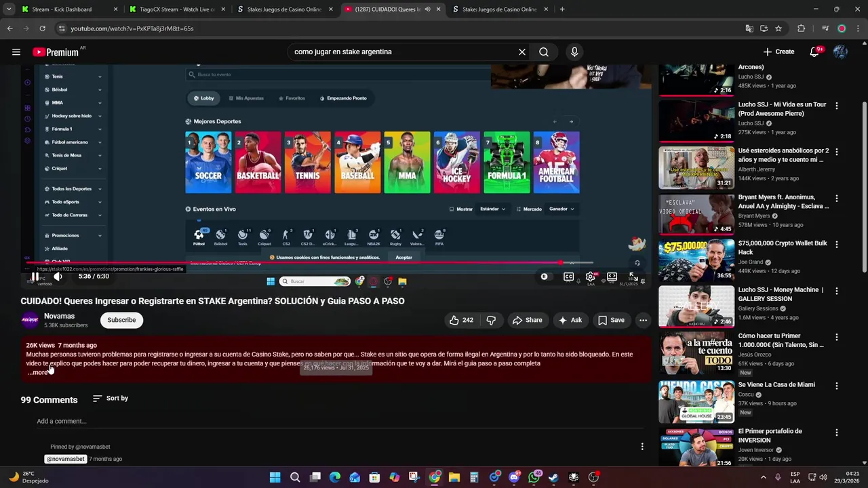Open the account avatar menu
The height and width of the screenshot is (488, 868).
click(x=840, y=52)
